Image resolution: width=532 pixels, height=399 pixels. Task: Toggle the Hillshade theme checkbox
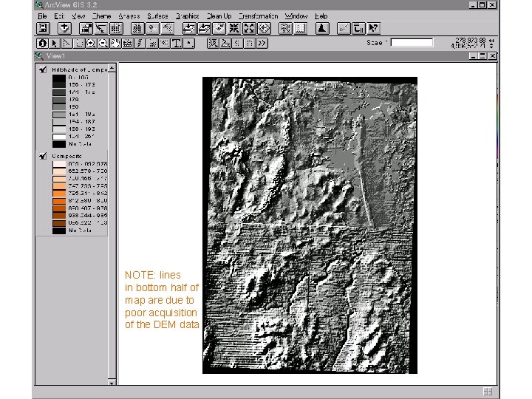point(43,69)
